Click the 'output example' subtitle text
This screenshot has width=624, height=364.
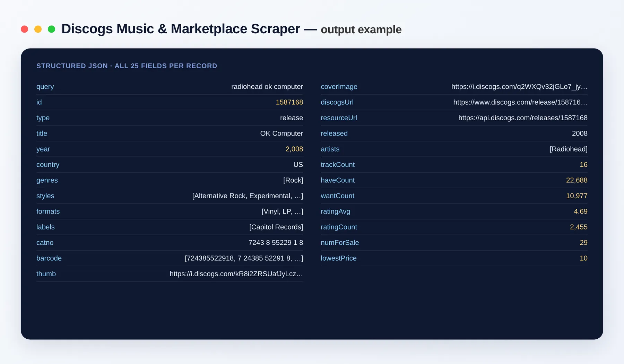tap(361, 30)
